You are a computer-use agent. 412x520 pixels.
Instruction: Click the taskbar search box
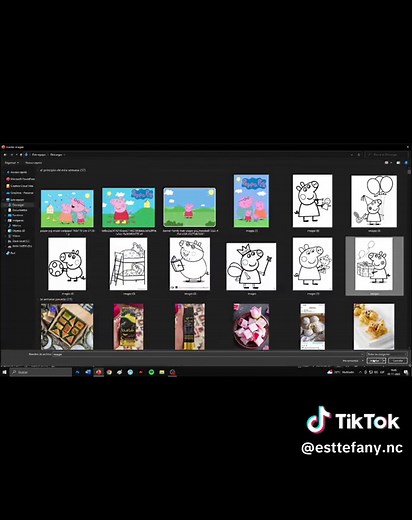point(41,372)
